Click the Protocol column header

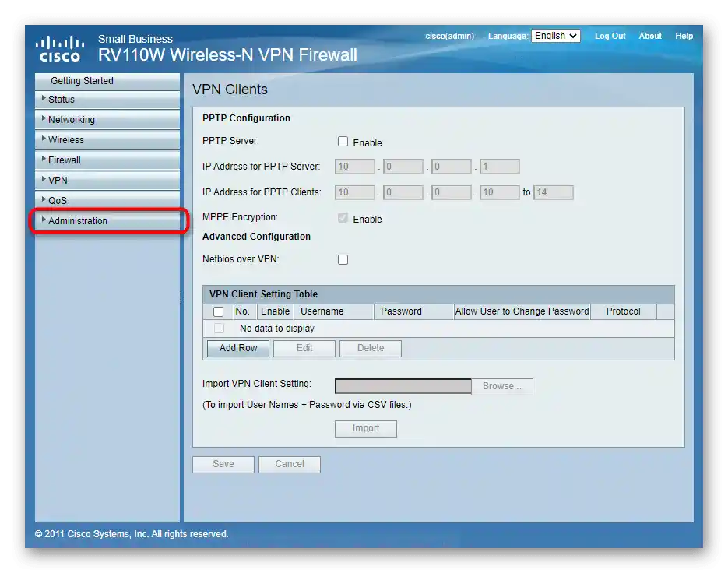pyautogui.click(x=623, y=311)
